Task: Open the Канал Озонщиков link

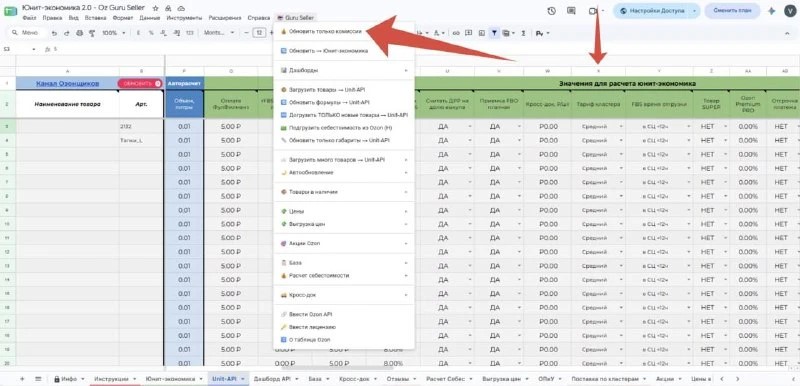Action: (67, 83)
